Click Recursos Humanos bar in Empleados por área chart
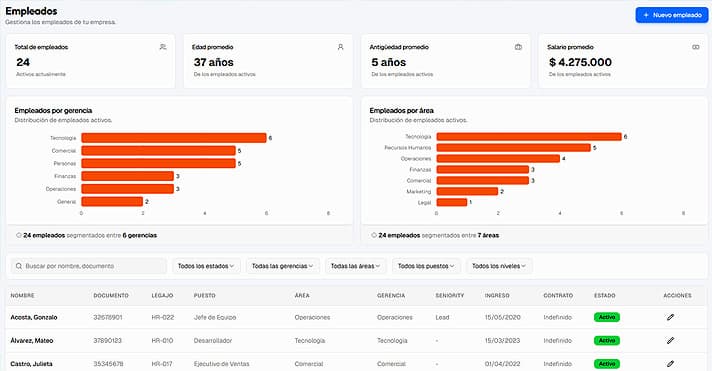 [514, 148]
